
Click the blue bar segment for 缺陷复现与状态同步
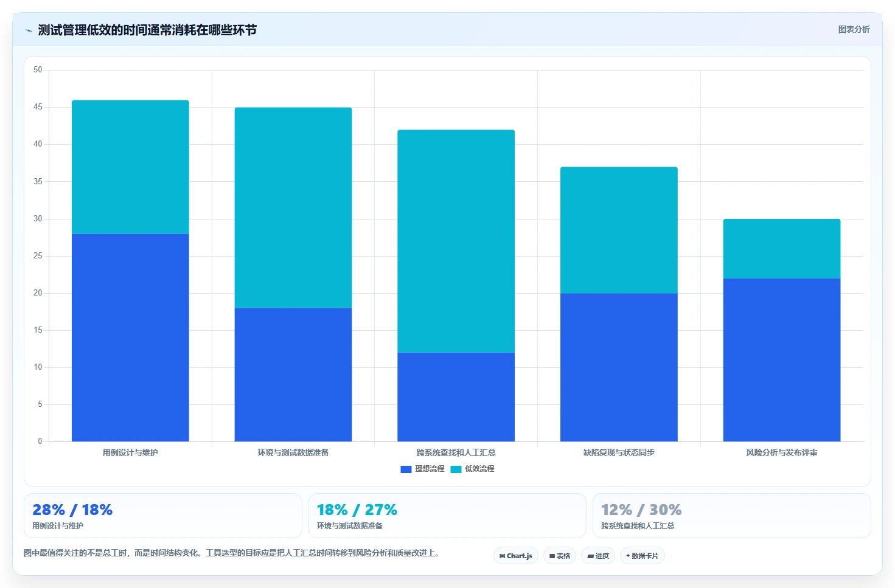click(x=619, y=367)
